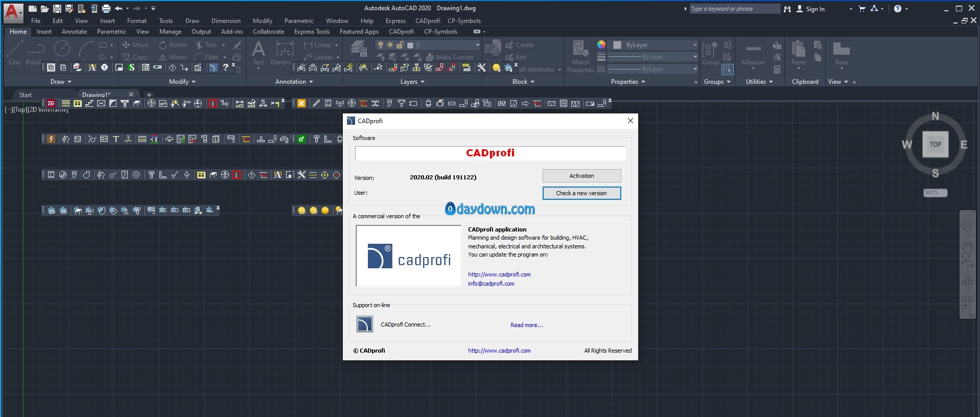Screen dimensions: 980x417
Task: Select the Measure utility tool
Action: (753, 54)
